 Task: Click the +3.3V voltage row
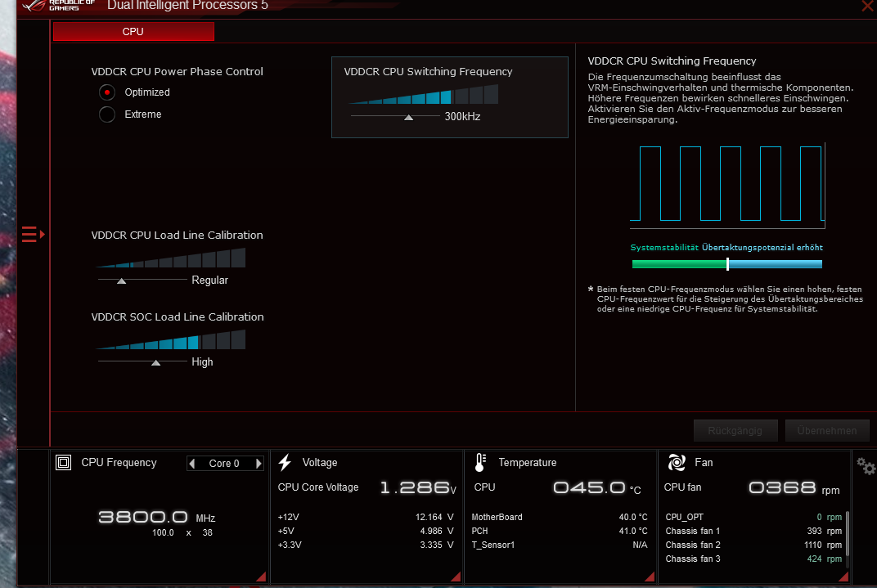click(366, 545)
